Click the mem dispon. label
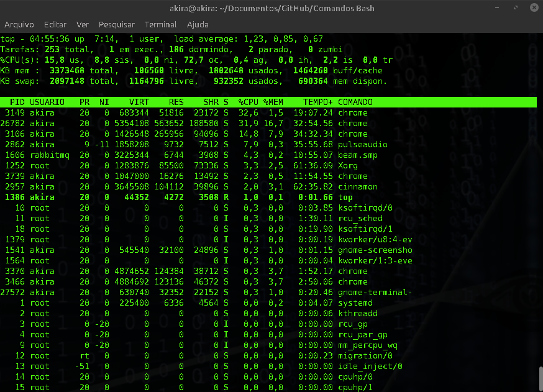The image size is (543, 392). click(x=360, y=81)
